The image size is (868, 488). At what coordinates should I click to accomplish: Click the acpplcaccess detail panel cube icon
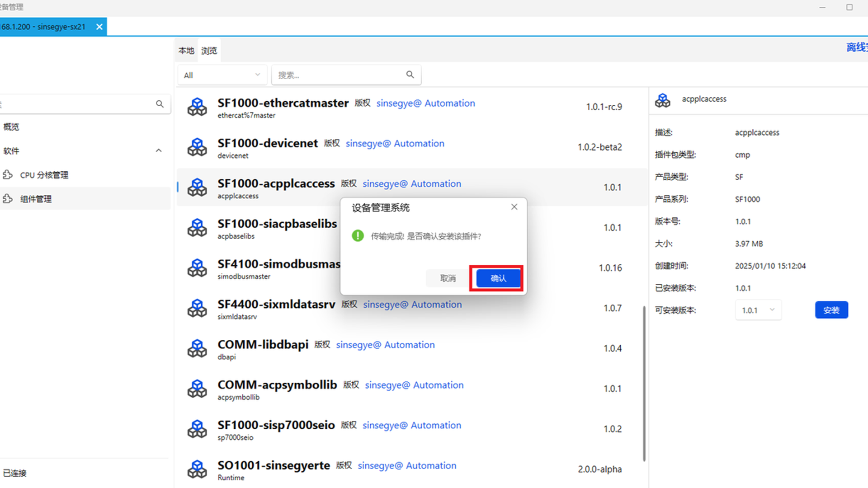click(663, 100)
